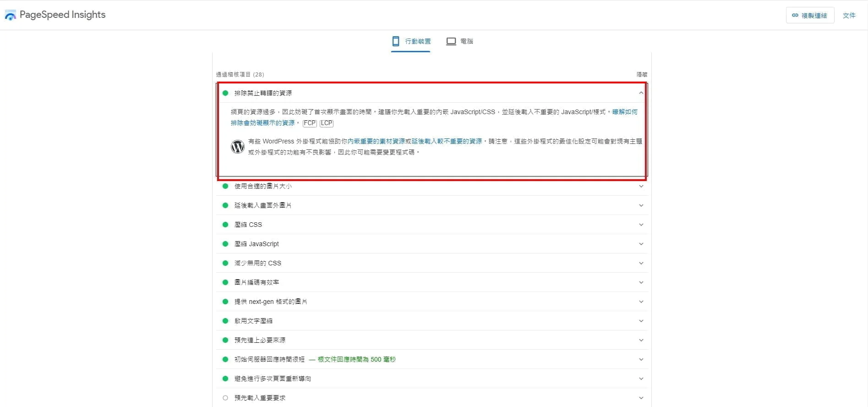The height and width of the screenshot is (407, 868).
Task: Click the mobile phone icon in tabs
Action: click(396, 41)
